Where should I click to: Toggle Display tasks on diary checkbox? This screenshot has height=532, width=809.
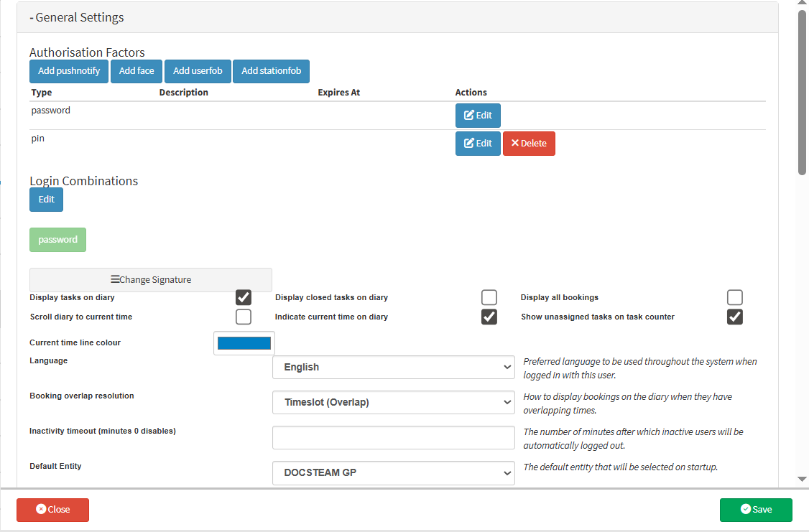point(244,297)
